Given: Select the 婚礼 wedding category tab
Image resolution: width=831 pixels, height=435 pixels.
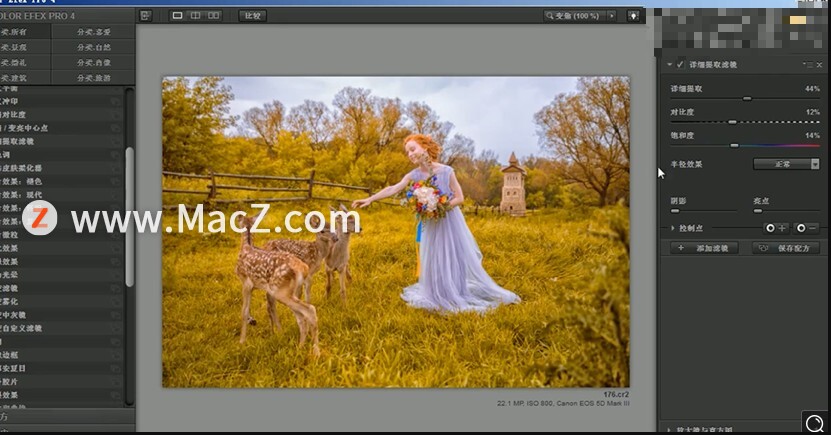Looking at the screenshot, I should click(x=25, y=63).
